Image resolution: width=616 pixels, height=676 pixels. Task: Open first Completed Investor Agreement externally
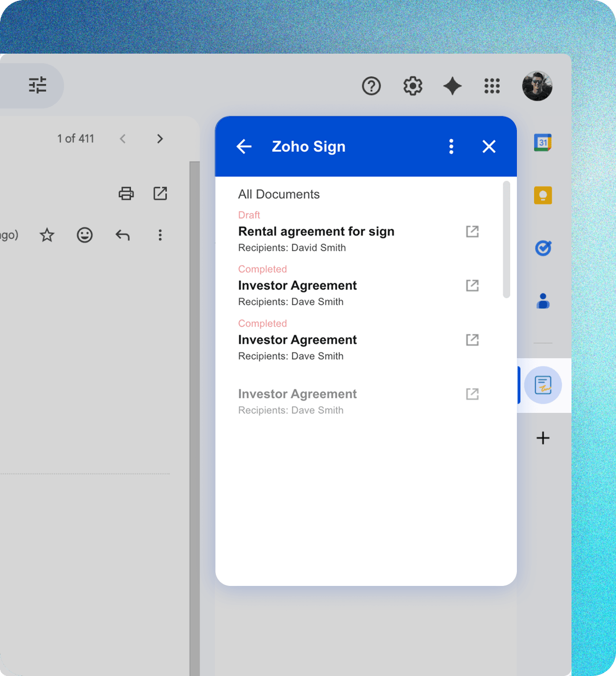472,285
